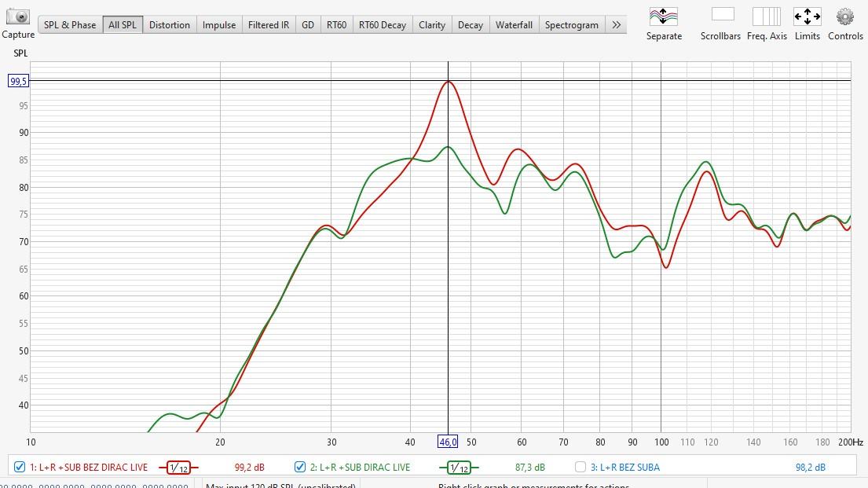
Task: Open the Spectrogram tab
Action: click(572, 25)
